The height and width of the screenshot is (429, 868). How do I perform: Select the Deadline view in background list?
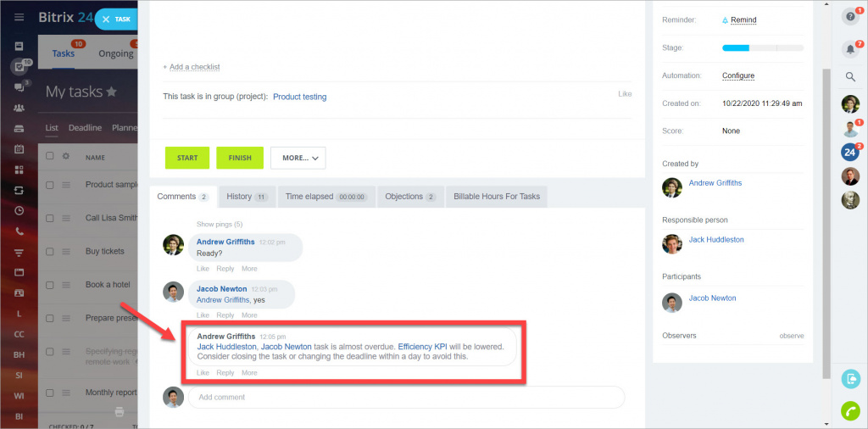85,127
